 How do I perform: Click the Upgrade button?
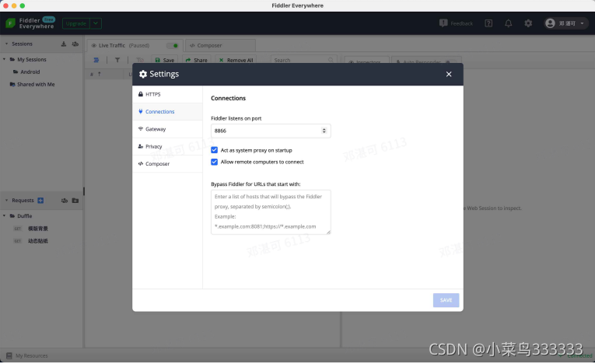click(76, 23)
